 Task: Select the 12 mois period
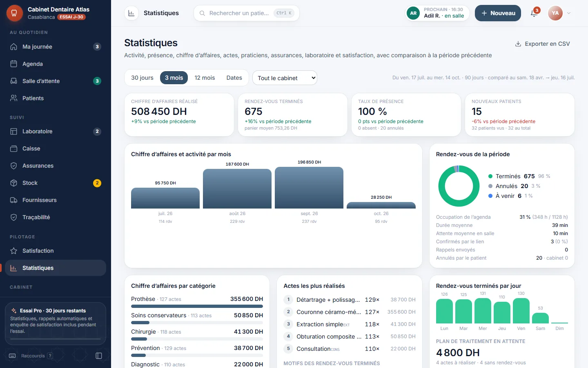point(205,78)
